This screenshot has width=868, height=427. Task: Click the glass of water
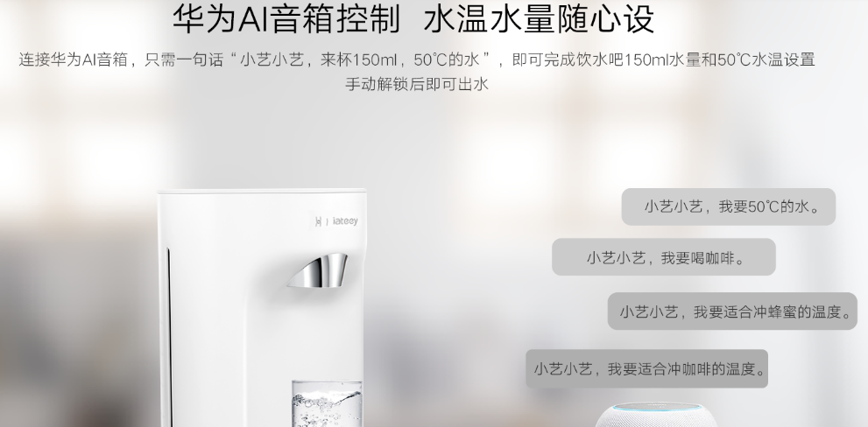coord(327,403)
